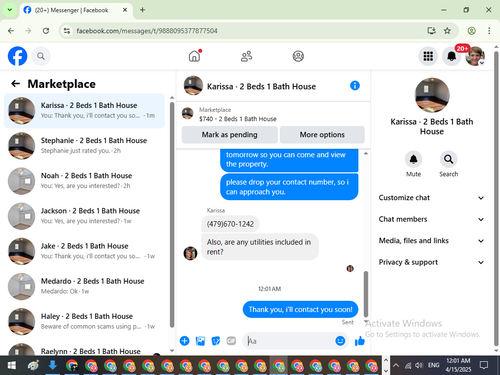Image resolution: width=500 pixels, height=375 pixels.
Task: Open the nine-dot Menu grid icon
Action: click(x=428, y=56)
